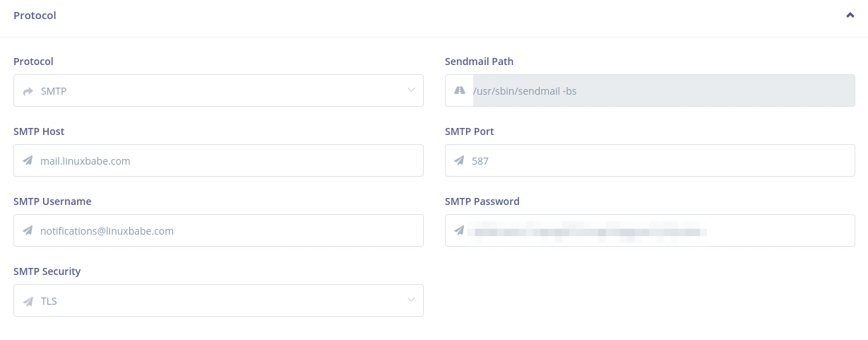The width and height of the screenshot is (868, 340).
Task: Click the paper plane icon in SMTP Port
Action: pos(460,161)
